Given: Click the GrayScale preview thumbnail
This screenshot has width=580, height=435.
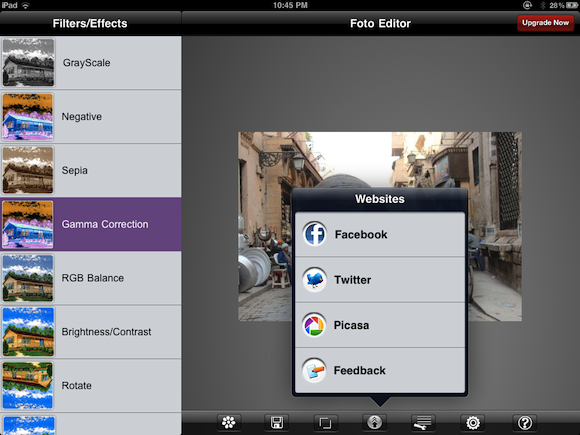Looking at the screenshot, I should click(x=28, y=63).
